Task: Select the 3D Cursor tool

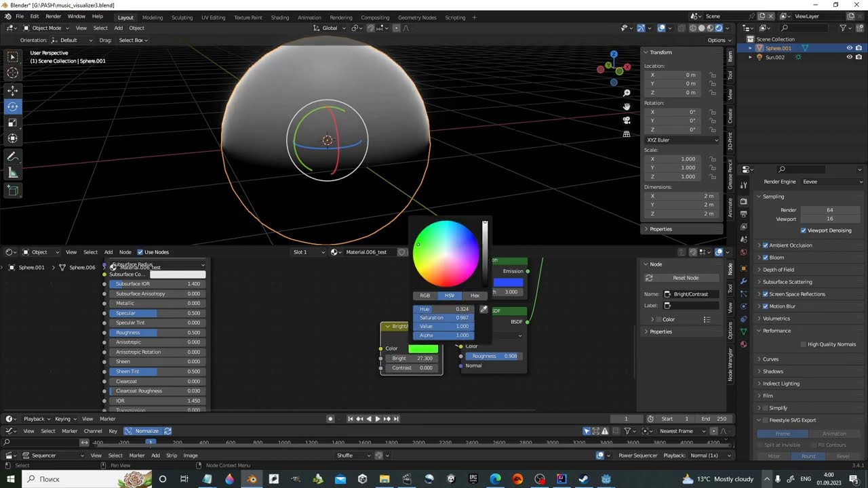Action: point(13,73)
